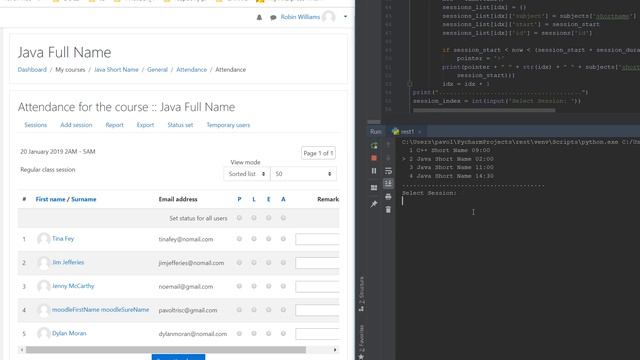Stop the running script with red stop icon

coord(374,158)
